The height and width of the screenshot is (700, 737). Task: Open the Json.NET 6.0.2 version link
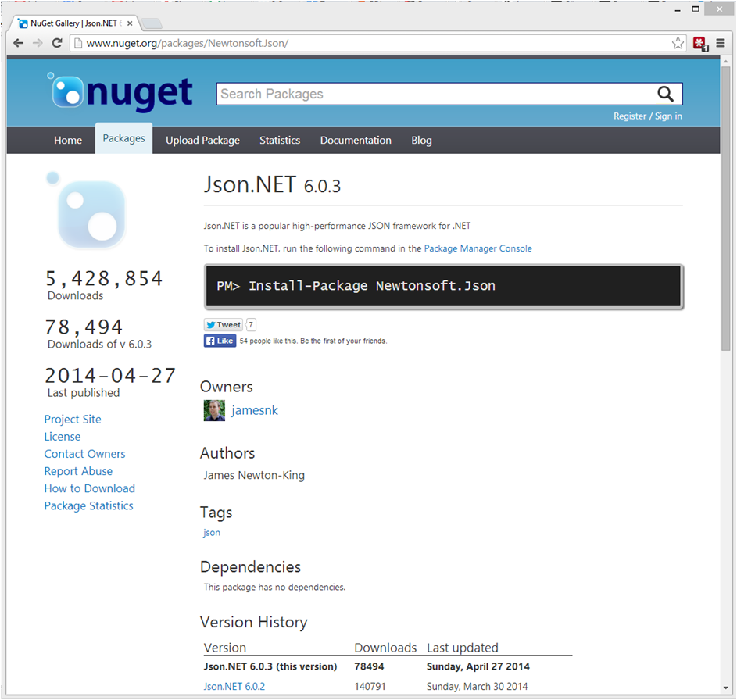[x=234, y=687]
